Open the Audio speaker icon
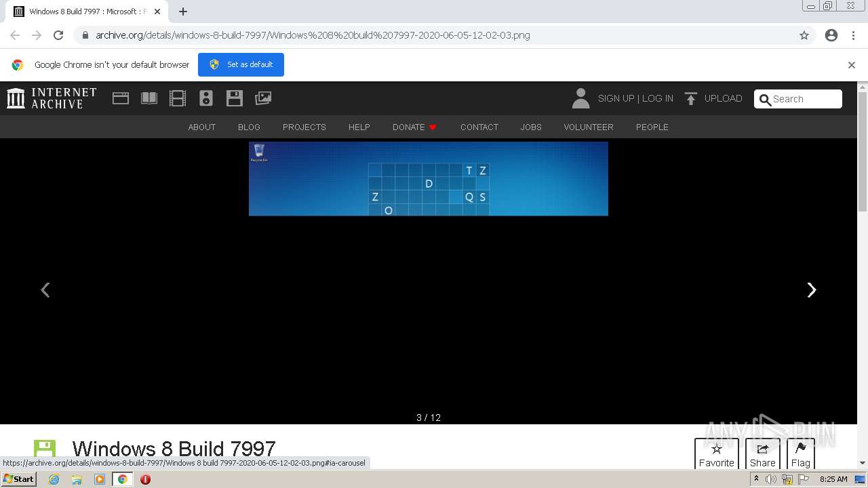 coord(206,98)
